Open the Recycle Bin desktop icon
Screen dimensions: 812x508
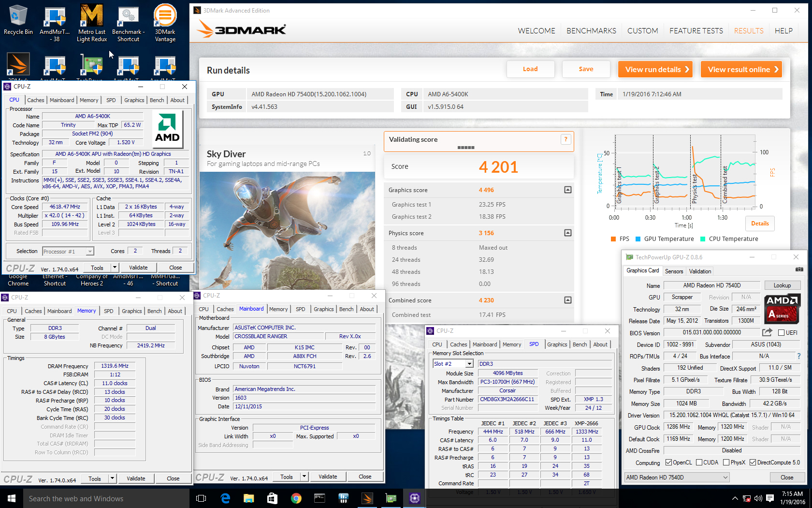(18, 20)
